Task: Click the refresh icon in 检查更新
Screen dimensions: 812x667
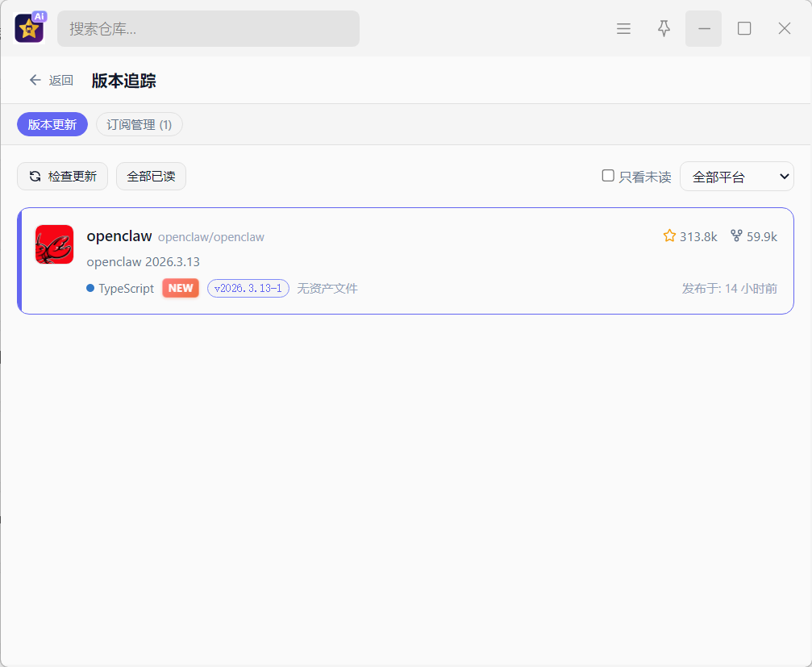Action: click(35, 177)
